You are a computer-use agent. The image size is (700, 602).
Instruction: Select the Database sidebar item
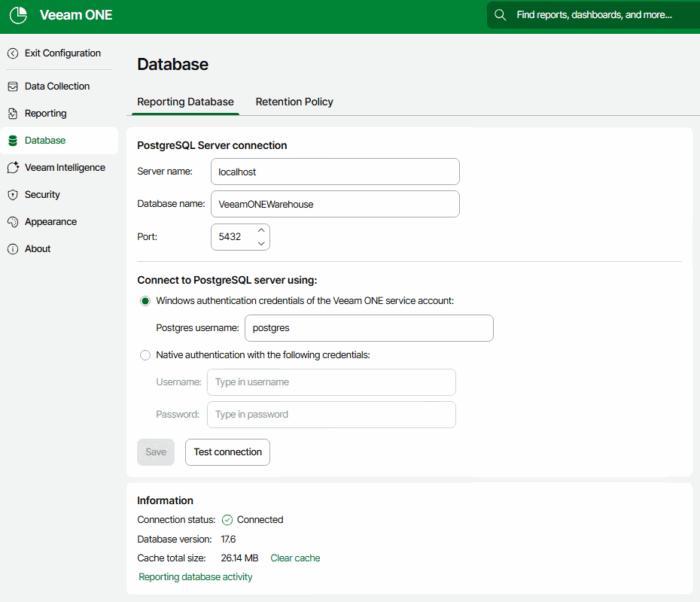click(x=58, y=141)
